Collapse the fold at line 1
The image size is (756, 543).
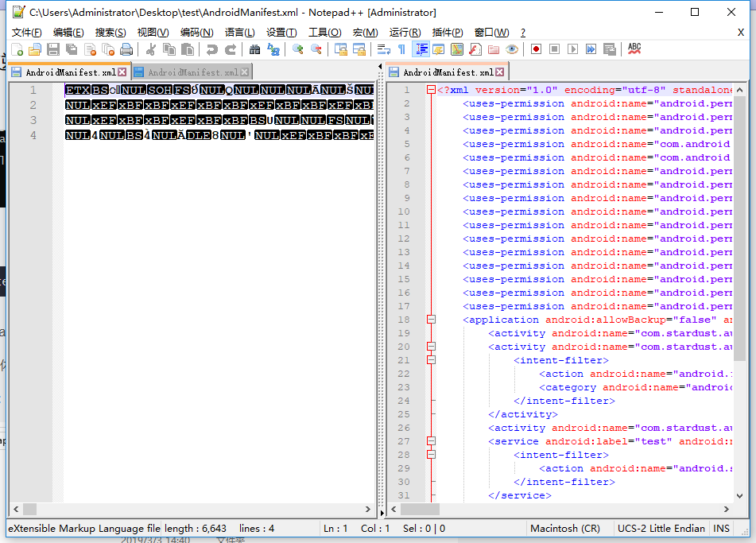pos(430,89)
